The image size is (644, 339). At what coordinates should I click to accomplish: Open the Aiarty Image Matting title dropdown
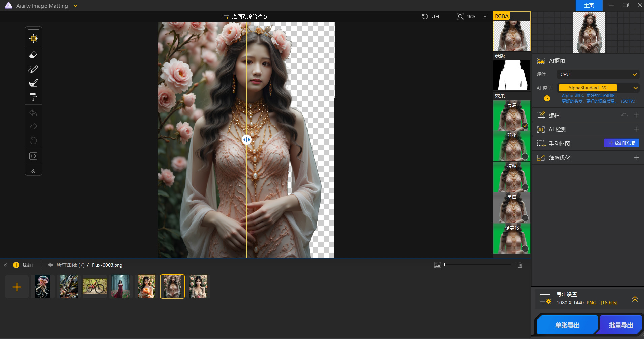76,6
